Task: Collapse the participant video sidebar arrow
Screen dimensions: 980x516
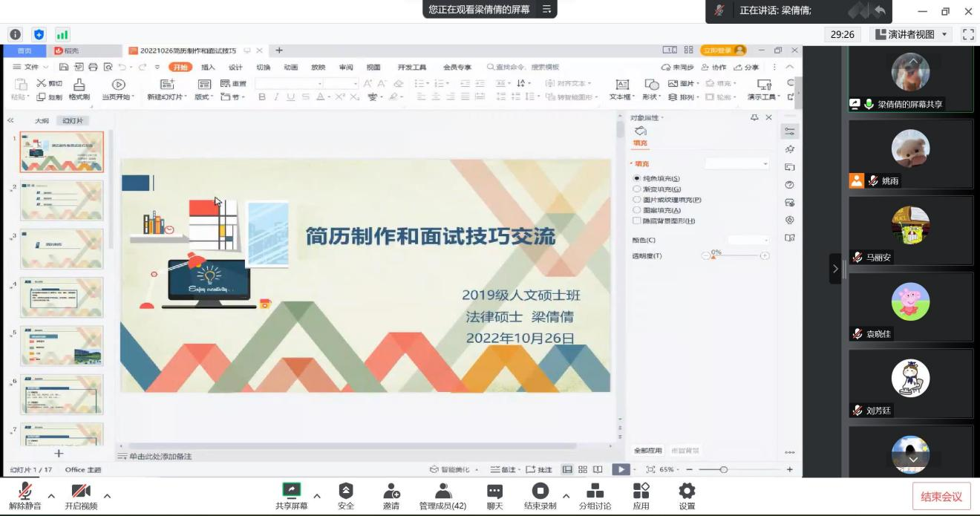Action: (x=835, y=269)
